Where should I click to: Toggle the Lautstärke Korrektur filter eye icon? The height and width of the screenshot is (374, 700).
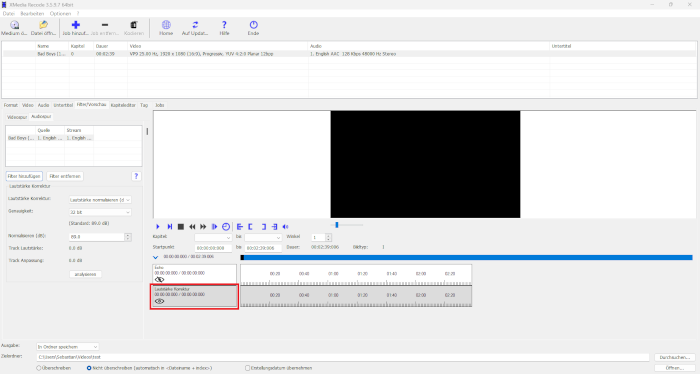click(159, 301)
